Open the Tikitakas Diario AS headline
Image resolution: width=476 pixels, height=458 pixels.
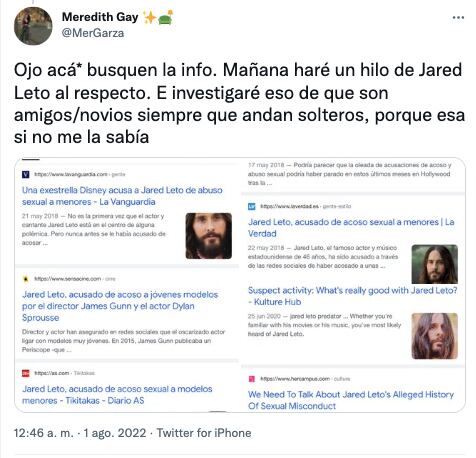(117, 394)
